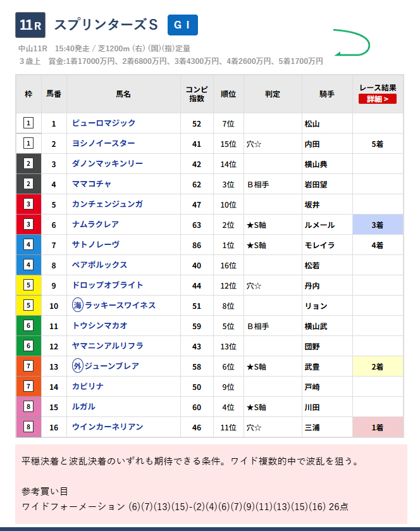Click the blue GⅠ grade badge
Viewport: 420px width, 531px height.
click(x=182, y=25)
